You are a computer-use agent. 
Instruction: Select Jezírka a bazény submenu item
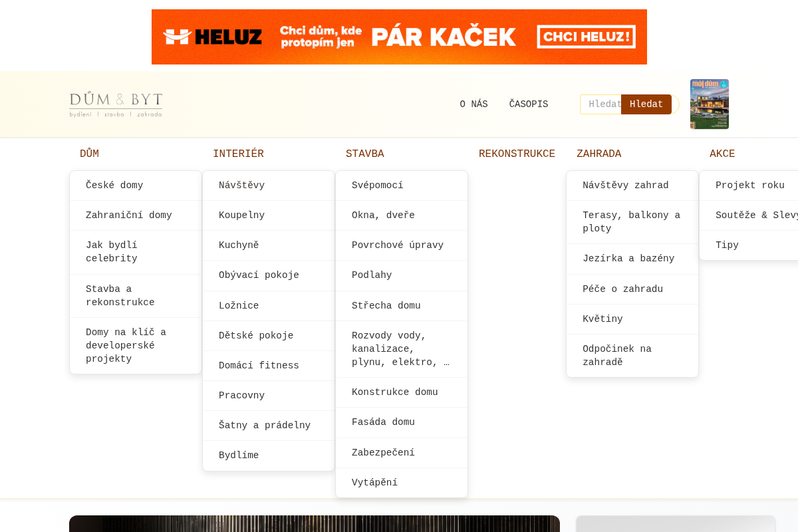[x=632, y=259]
